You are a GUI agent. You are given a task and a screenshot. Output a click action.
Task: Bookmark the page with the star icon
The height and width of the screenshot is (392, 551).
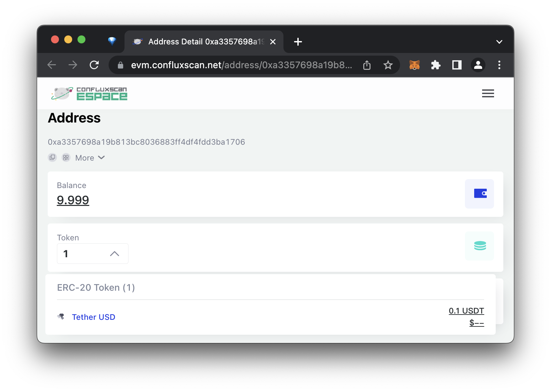pyautogui.click(x=388, y=65)
